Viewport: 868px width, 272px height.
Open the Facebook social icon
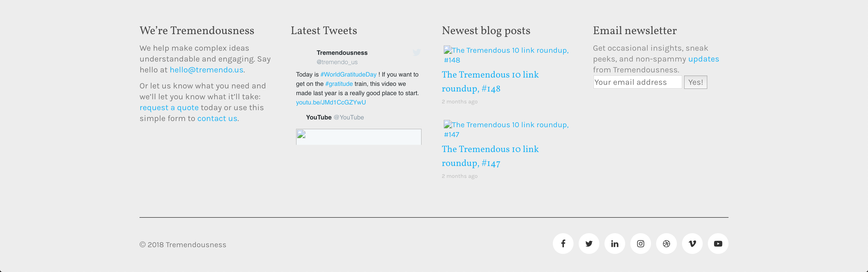[x=563, y=244]
